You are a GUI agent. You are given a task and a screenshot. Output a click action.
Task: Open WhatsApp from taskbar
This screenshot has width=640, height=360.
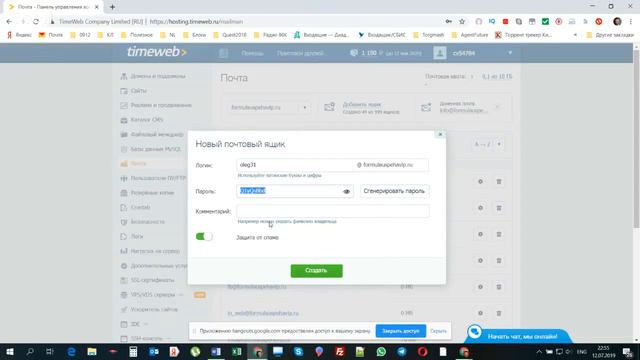point(381,351)
